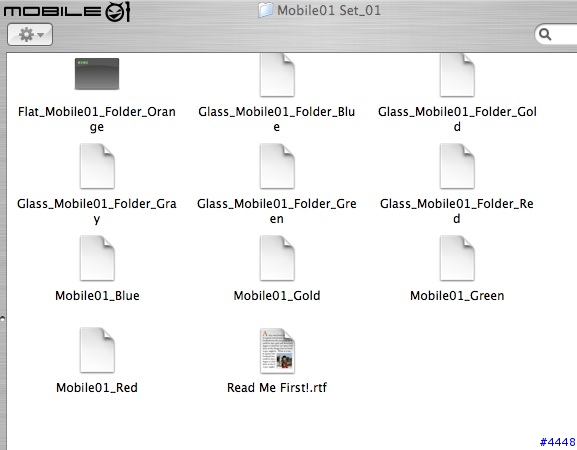
Task: Click the Mobile01_Red file name label
Action: 97,388
